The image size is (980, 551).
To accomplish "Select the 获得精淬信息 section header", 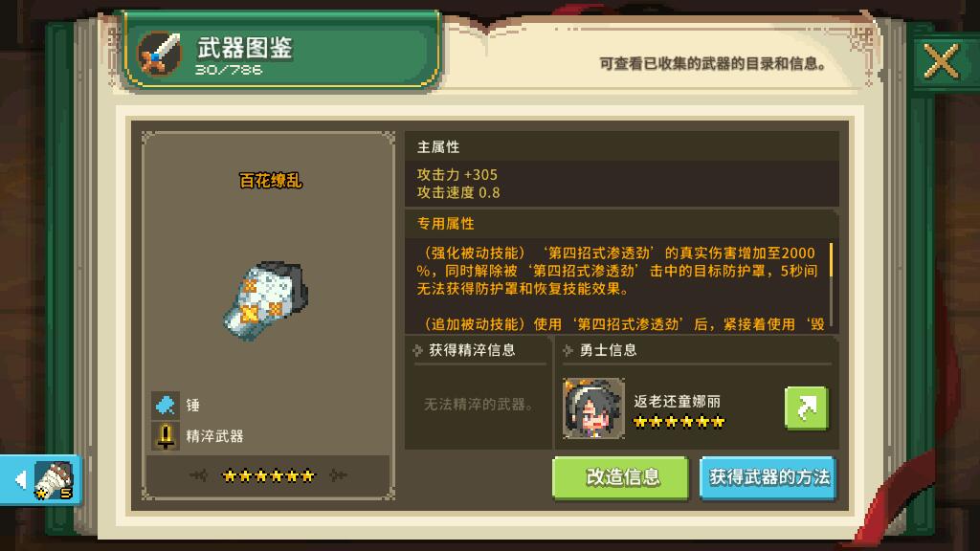I will coord(472,350).
